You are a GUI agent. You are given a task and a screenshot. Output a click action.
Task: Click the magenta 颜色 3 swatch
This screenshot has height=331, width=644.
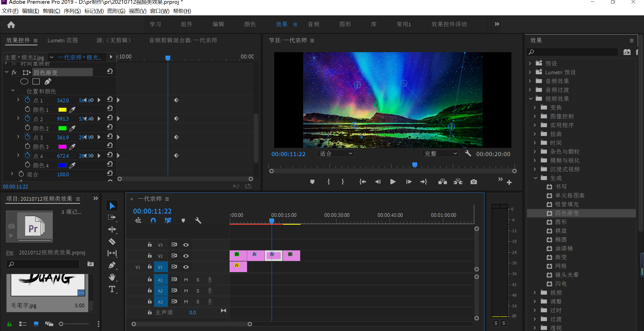pos(62,147)
